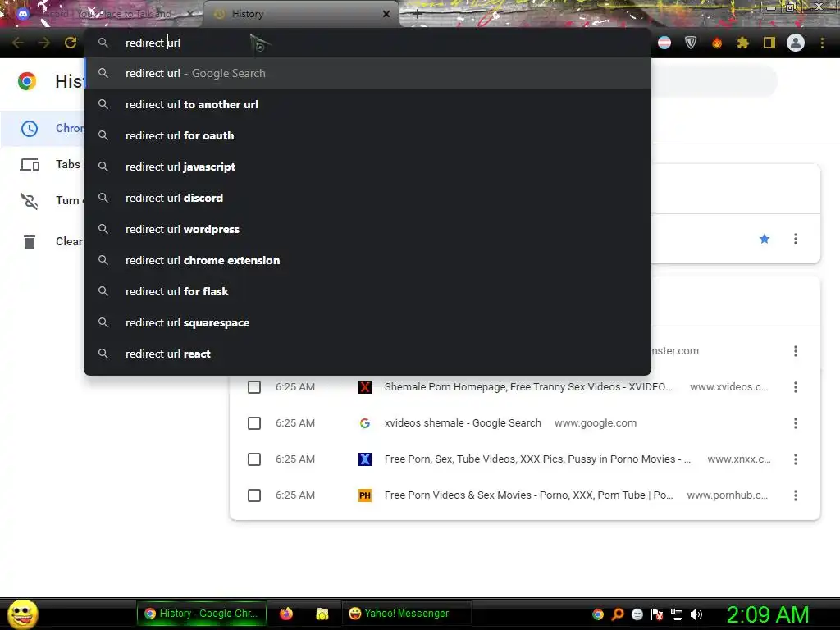Click the 2:09 AM taskbar clock

767,614
